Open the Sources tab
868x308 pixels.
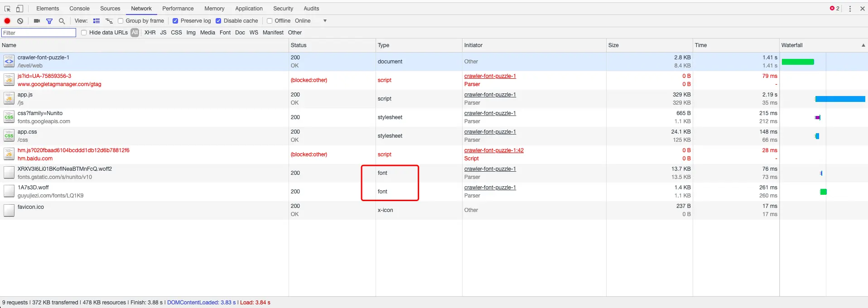110,9
